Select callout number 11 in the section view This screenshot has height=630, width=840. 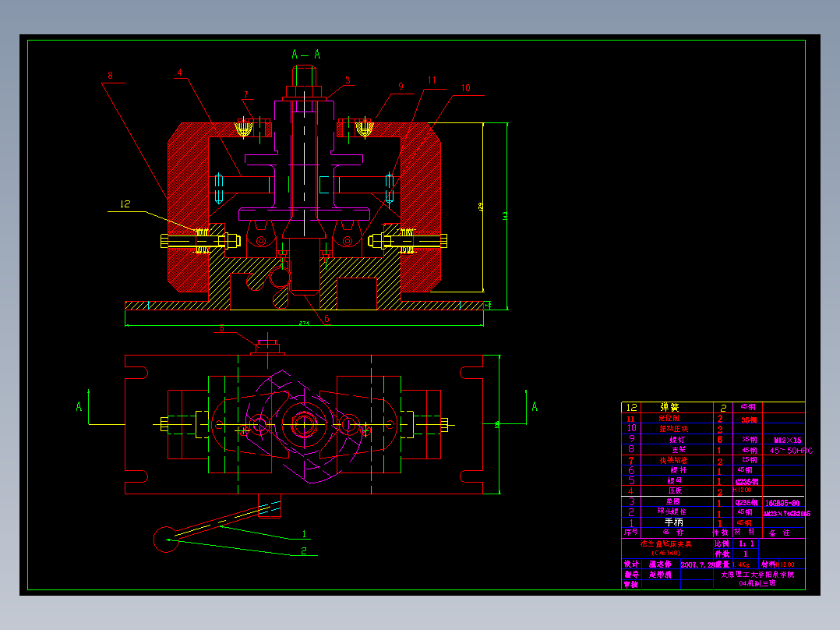[432, 80]
